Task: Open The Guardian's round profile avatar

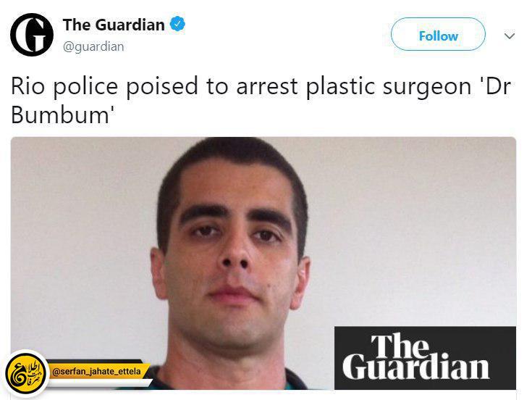Action: coord(32,35)
